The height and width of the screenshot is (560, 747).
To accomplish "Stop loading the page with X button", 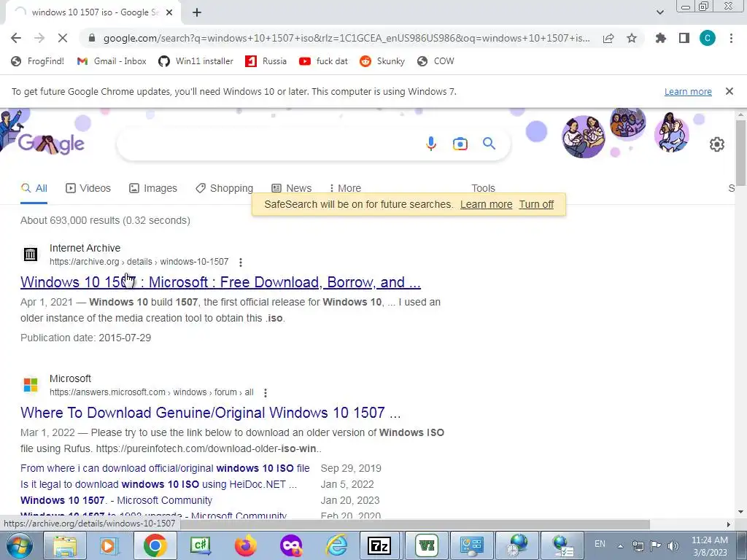I will pos(63,38).
